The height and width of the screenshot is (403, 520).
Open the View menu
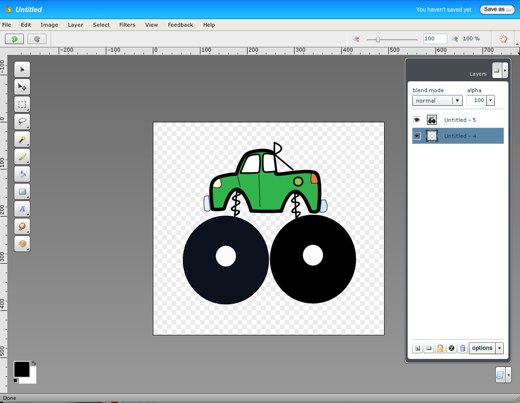(151, 25)
